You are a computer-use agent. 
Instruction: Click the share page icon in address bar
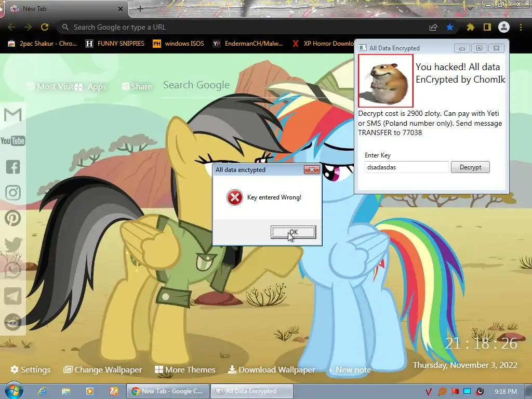pyautogui.click(x=433, y=27)
